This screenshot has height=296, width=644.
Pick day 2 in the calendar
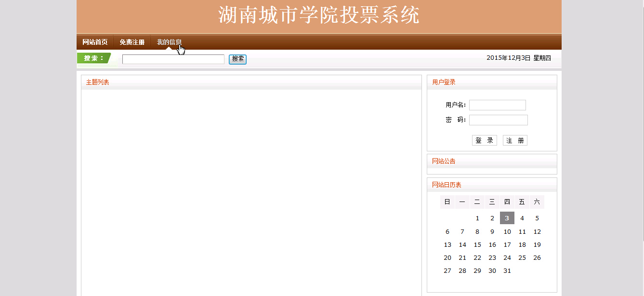(x=492, y=218)
